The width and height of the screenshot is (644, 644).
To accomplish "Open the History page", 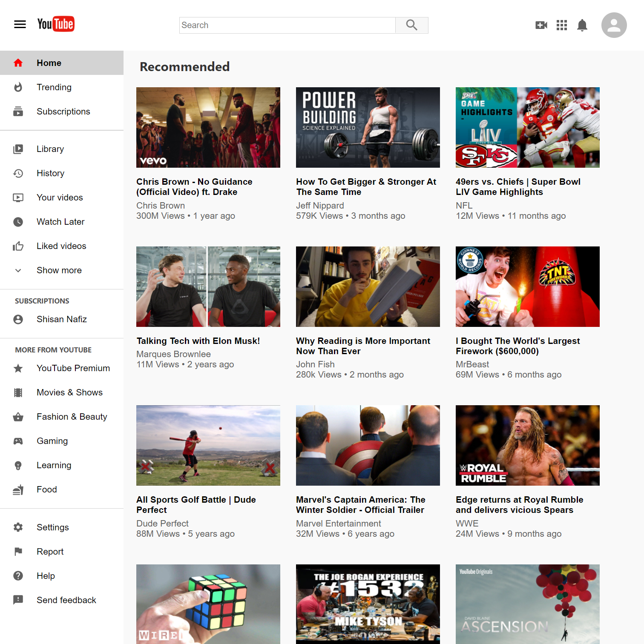I will 50,173.
